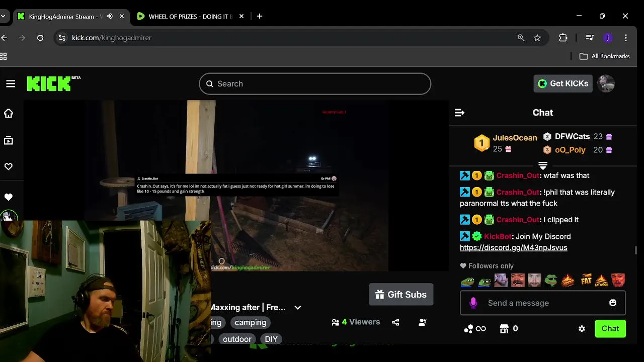644x362 pixels.
Task: Select the FAT emote
Action: [x=586, y=280]
